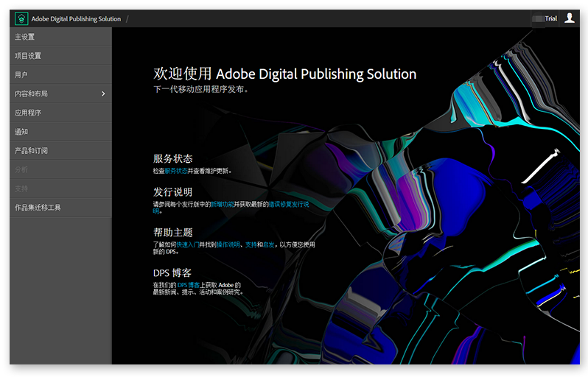Open 主设置 in the sidebar
The height and width of the screenshot is (377, 588).
60,37
